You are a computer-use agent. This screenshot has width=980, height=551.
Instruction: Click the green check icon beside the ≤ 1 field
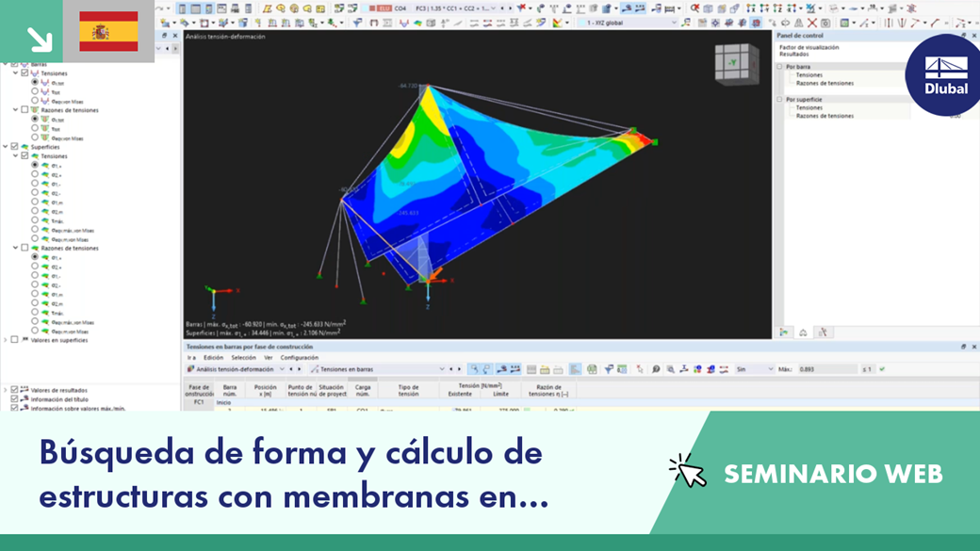tap(882, 369)
